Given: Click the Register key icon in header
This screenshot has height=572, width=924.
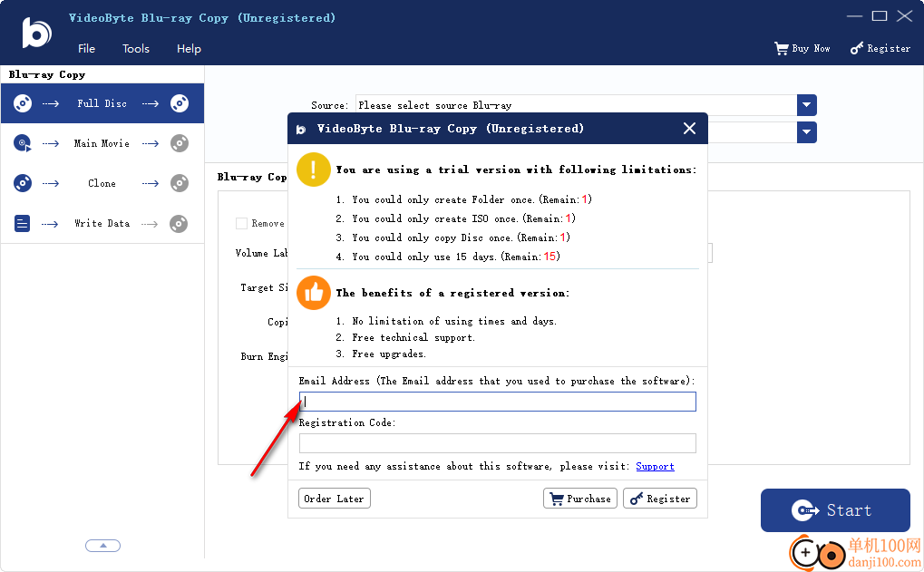Looking at the screenshot, I should pos(856,48).
